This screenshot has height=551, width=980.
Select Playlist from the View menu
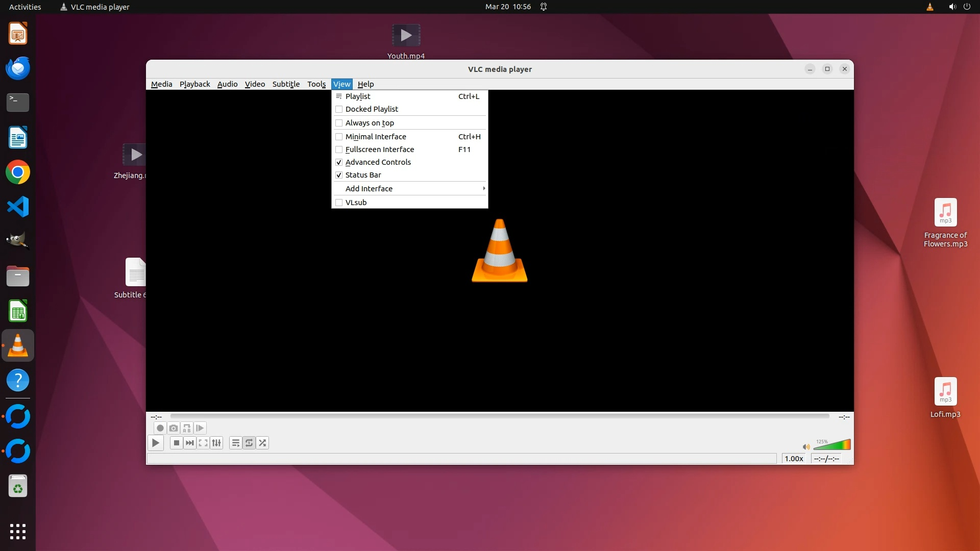pos(358,96)
